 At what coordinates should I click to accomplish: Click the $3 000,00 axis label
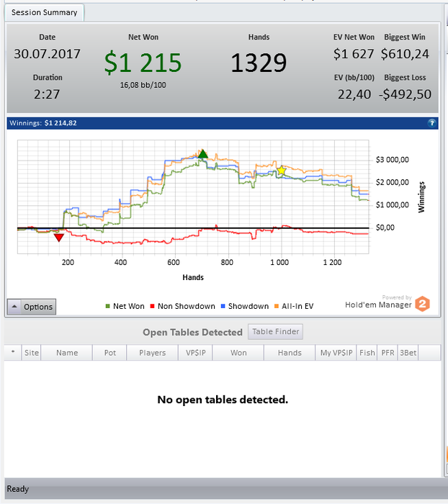click(x=392, y=160)
